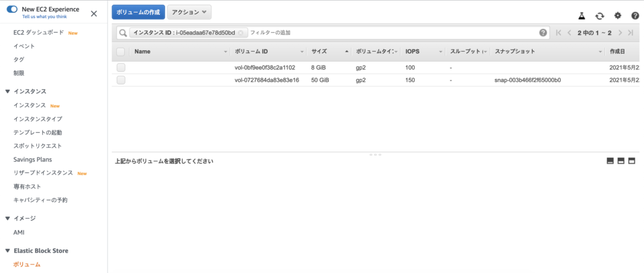Open AMI in the sidebar
The image size is (644, 273).
pyautogui.click(x=19, y=232)
